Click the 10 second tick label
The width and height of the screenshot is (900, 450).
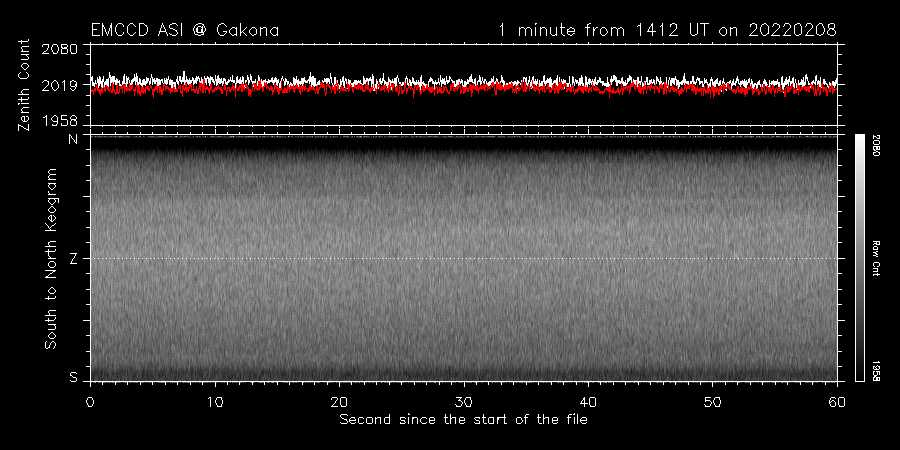coord(215,402)
